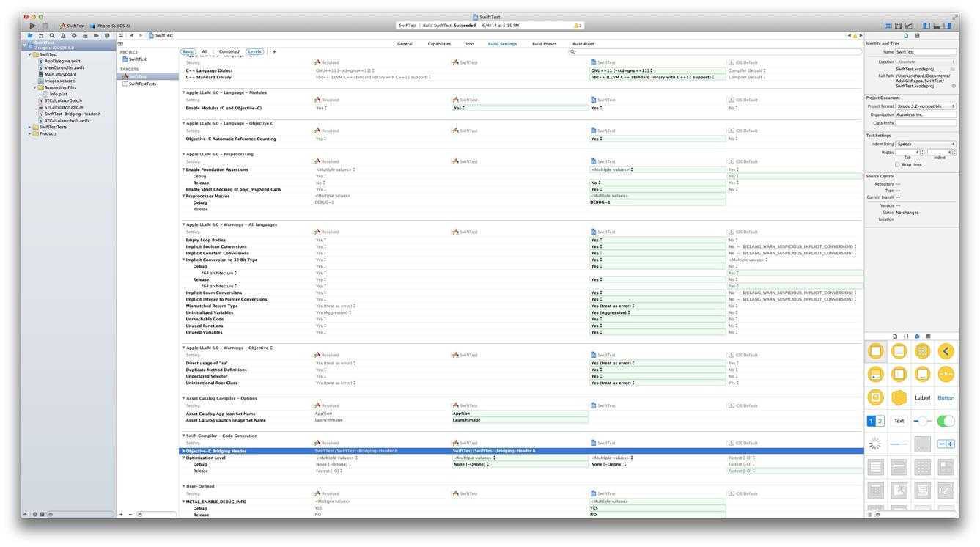Image resolution: width=980 pixels, height=547 pixels.
Task: Click the Run (play) button in the toolbar
Action: (x=32, y=26)
